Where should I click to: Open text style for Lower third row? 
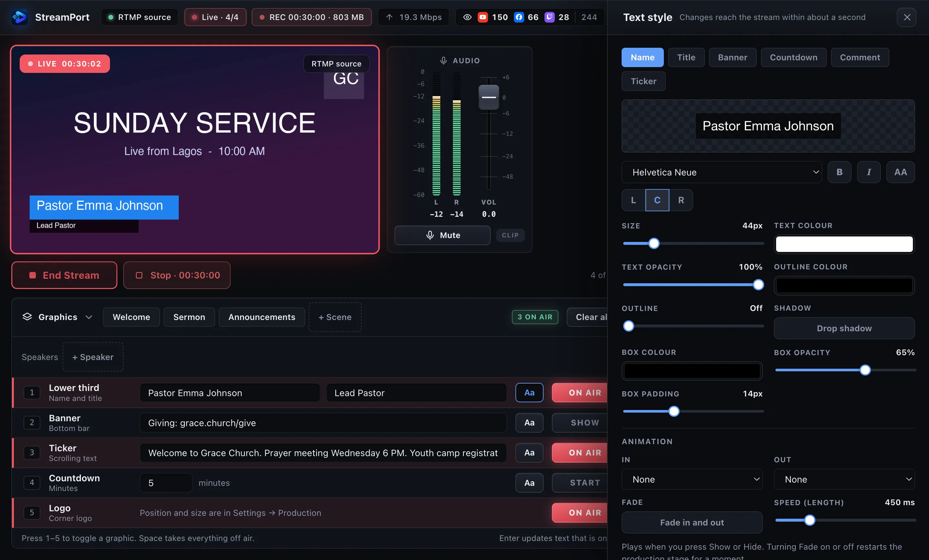coord(529,392)
